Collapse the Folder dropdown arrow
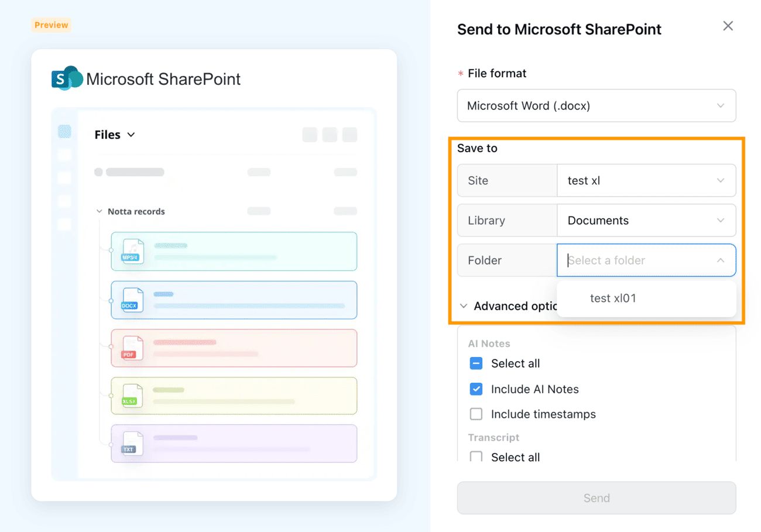The image size is (761, 532). [720, 260]
